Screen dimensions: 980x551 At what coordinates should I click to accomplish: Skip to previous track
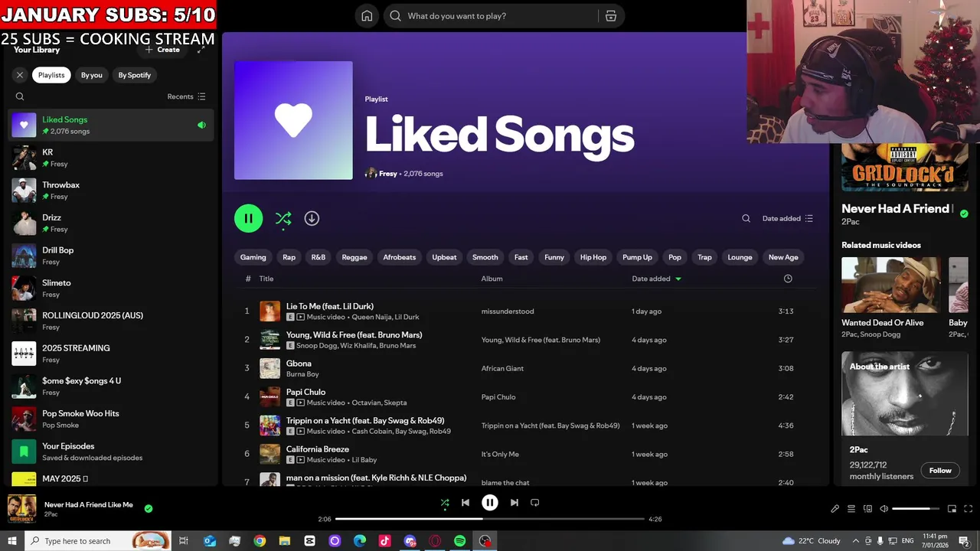(x=465, y=503)
